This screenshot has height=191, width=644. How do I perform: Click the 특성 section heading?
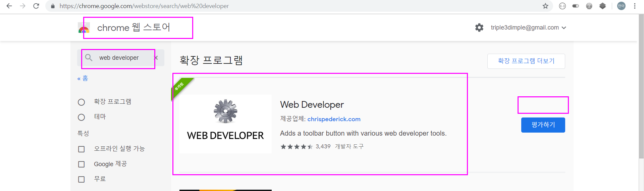tap(83, 133)
